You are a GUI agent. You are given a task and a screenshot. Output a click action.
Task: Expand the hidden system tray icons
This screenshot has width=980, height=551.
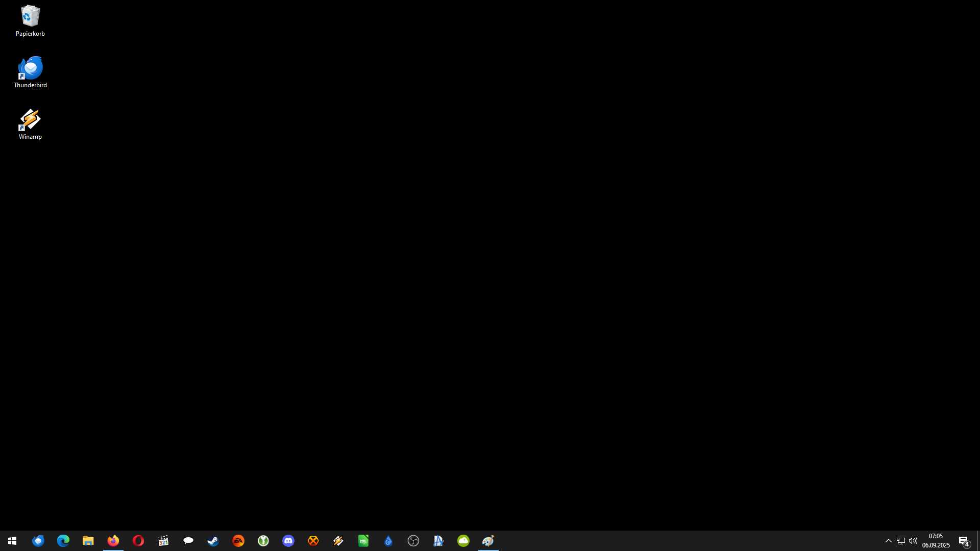(889, 541)
